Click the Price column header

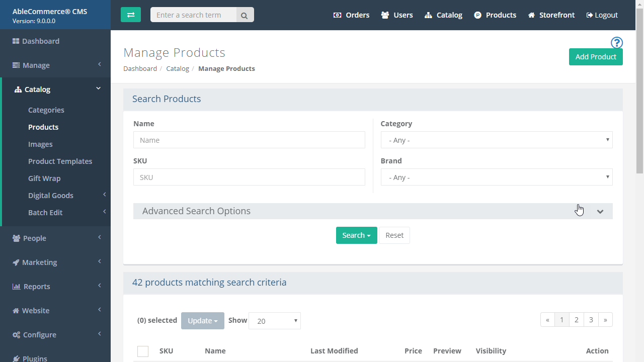click(x=413, y=351)
